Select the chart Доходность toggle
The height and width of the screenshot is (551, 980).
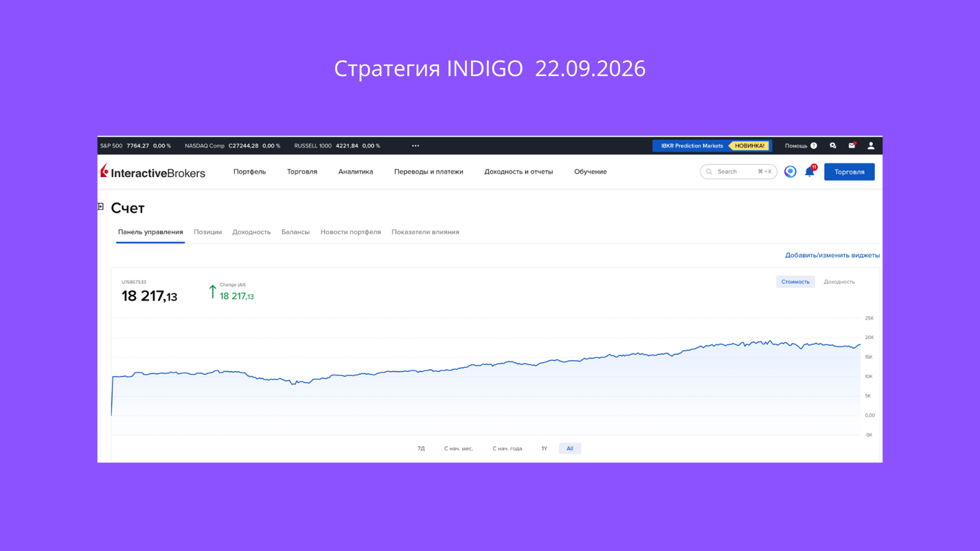[839, 282]
